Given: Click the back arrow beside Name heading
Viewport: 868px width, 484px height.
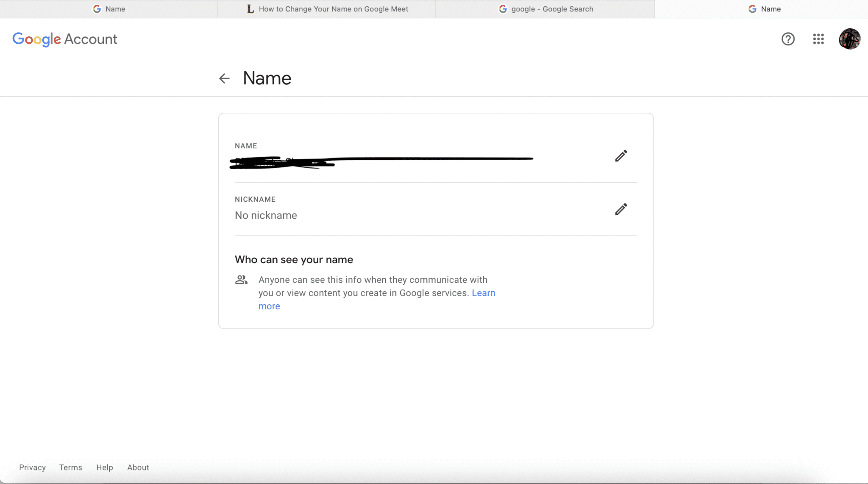Looking at the screenshot, I should (x=224, y=78).
